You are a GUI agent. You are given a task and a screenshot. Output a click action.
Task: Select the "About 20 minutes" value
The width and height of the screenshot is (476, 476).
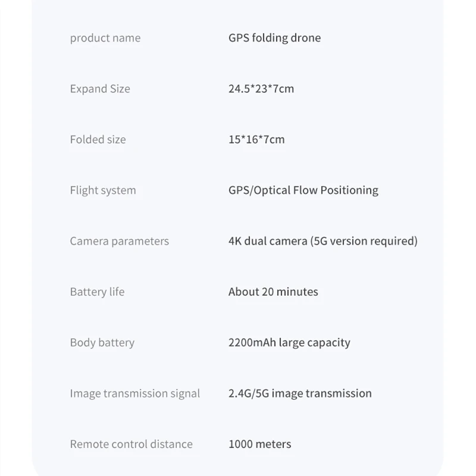pos(273,292)
